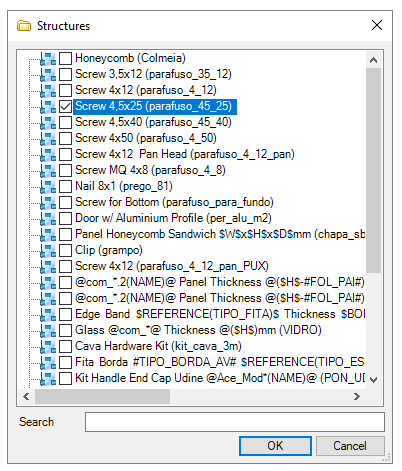Click the structure icon for parafuso_4_12 row
Screen dimensions: 402x471
point(48,90)
